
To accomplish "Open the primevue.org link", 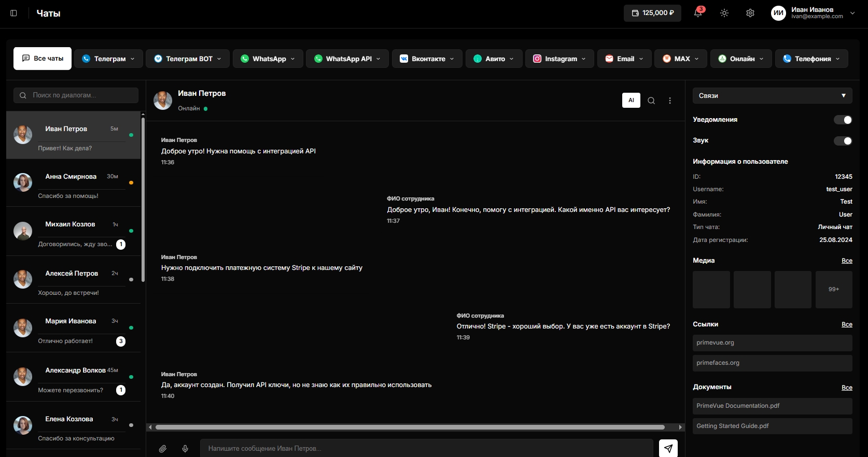I will (x=772, y=343).
